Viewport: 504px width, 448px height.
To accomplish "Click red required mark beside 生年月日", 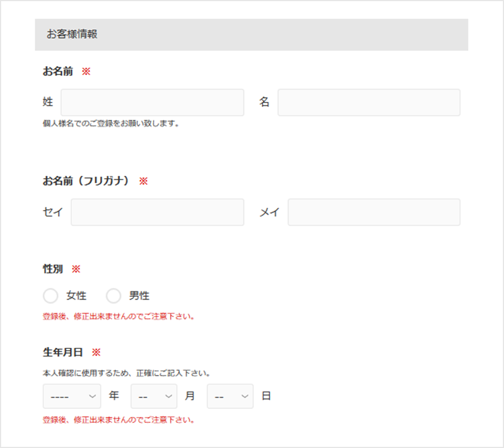I will pos(96,353).
